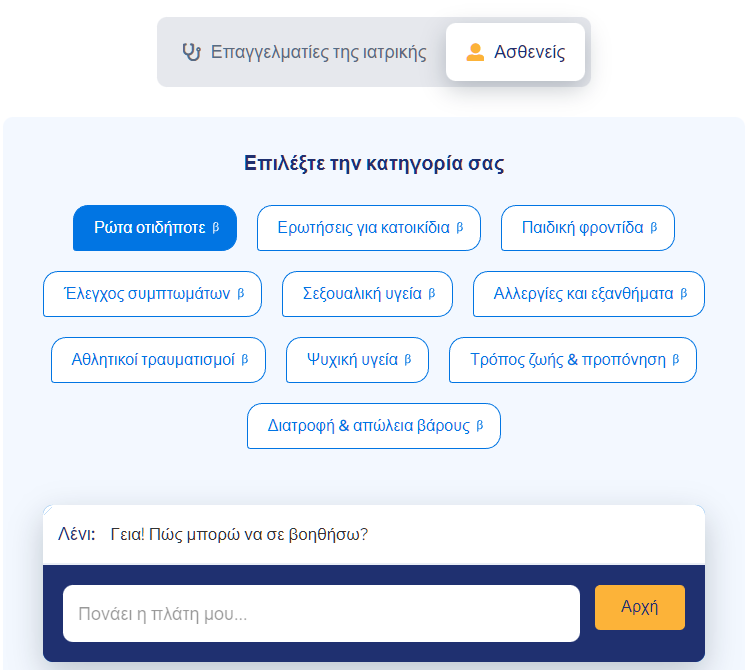Click beta icon on Ρώτα οτιδήποτε

216,228
